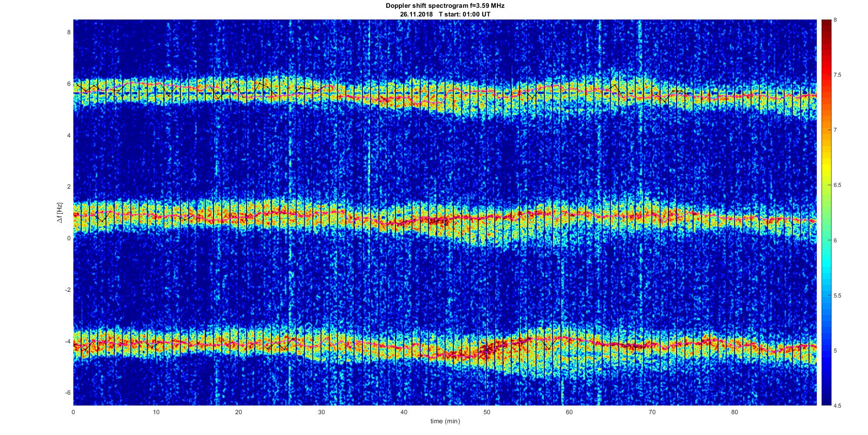Click the 'time (min)' x-axis label

coord(445,421)
